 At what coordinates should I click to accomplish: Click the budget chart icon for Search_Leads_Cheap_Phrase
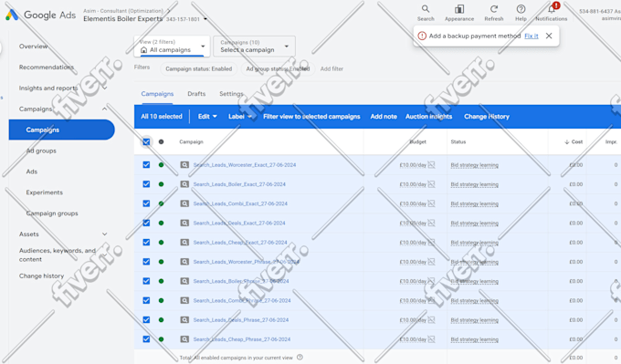tap(431, 339)
